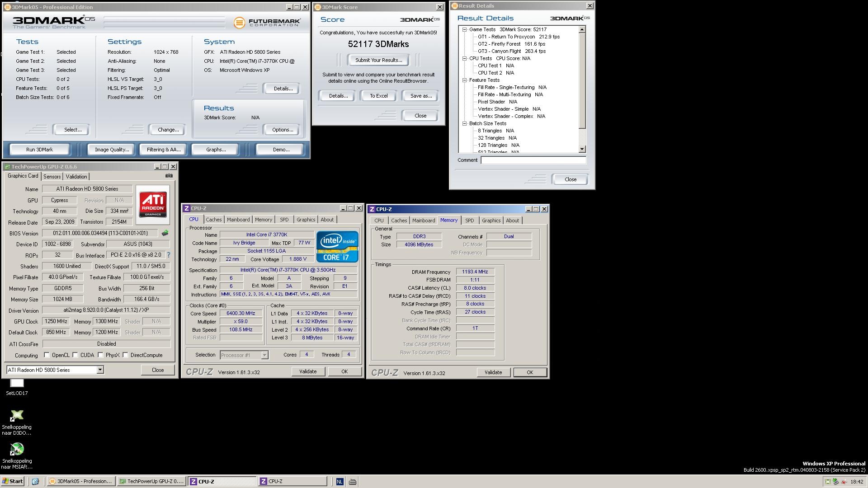The width and height of the screenshot is (868, 488).
Task: Open Image Quality settings button
Action: 112,150
